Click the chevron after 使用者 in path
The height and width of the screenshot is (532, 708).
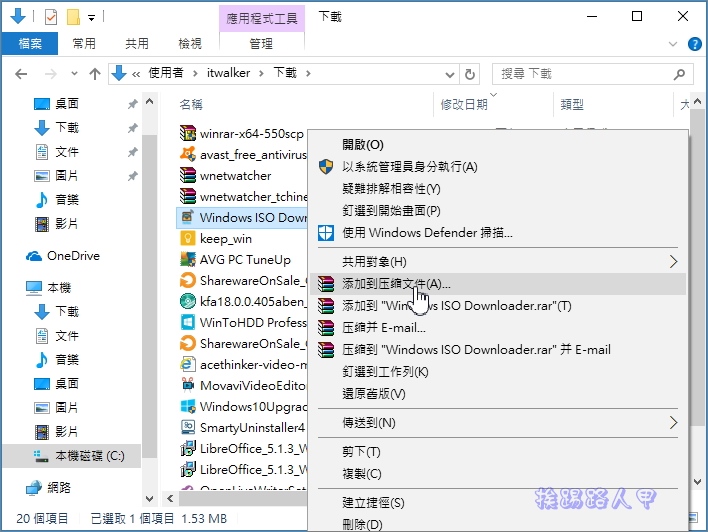tap(195, 73)
